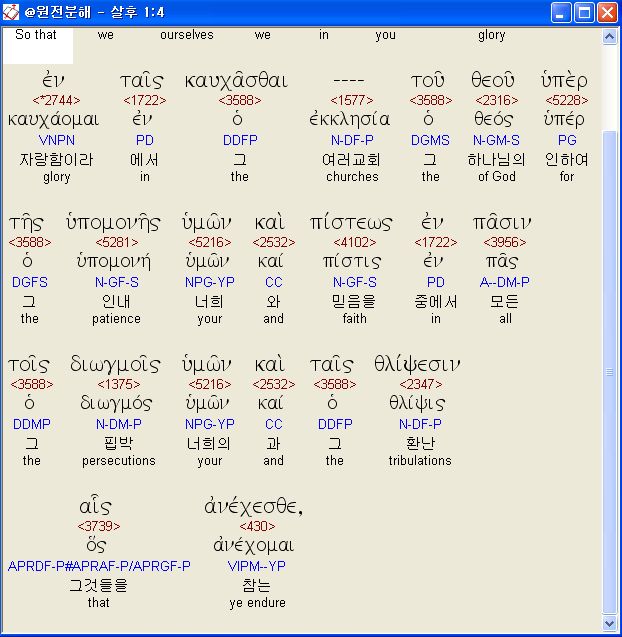Screen dimensions: 622x637
Task: Click the Korean gloss 핍박
Action: pyautogui.click(x=119, y=443)
